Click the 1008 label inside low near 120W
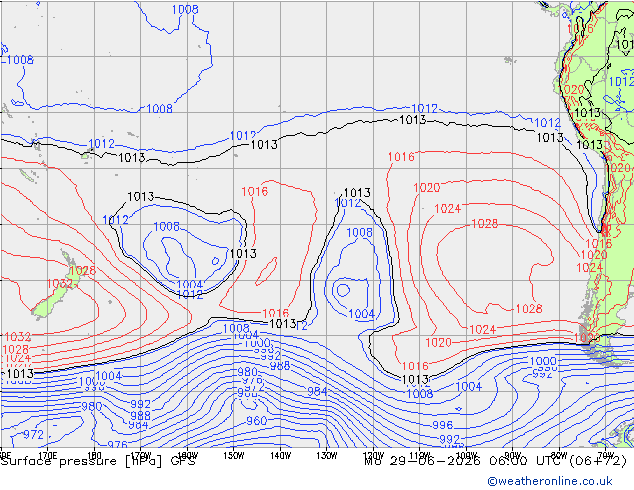Viewport: 634px width, 490px height. click(359, 232)
